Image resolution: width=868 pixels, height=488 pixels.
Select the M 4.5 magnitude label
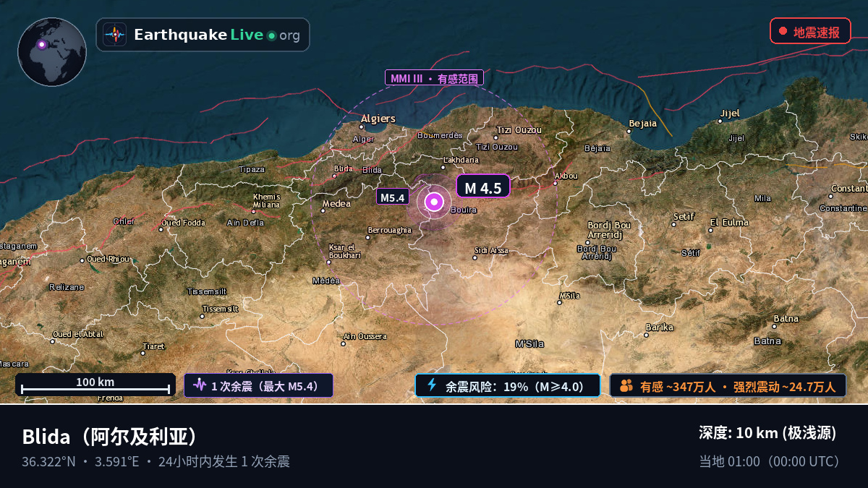click(x=483, y=187)
